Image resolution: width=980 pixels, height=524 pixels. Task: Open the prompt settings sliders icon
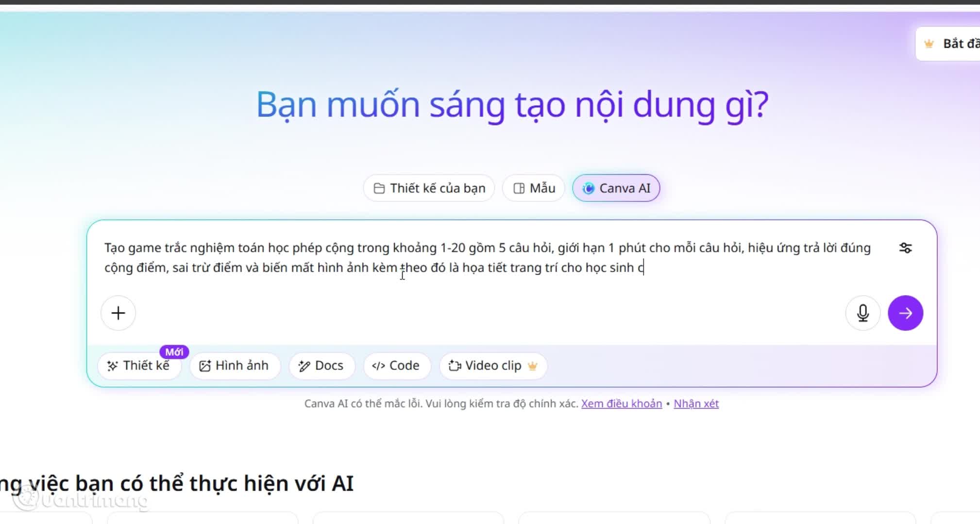click(905, 248)
